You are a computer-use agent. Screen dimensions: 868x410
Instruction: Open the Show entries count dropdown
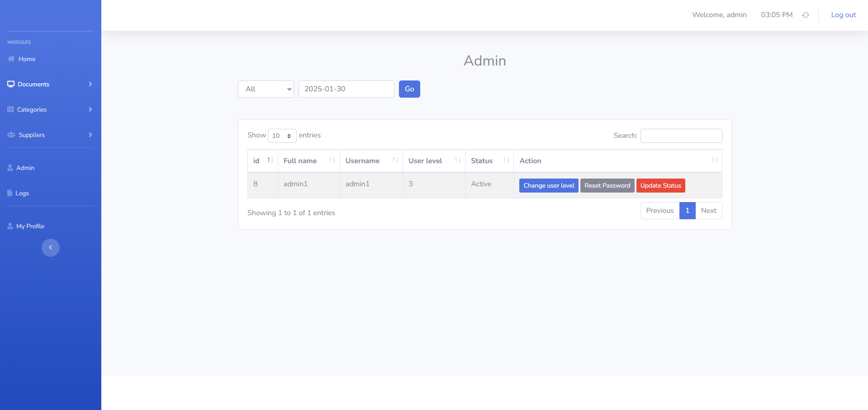click(282, 136)
